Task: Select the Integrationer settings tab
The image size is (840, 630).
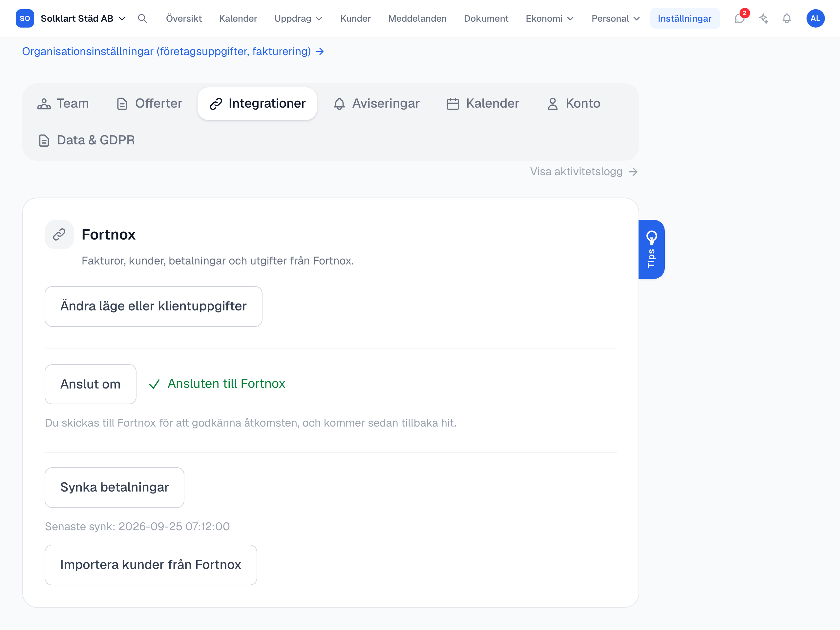Action: tap(257, 104)
